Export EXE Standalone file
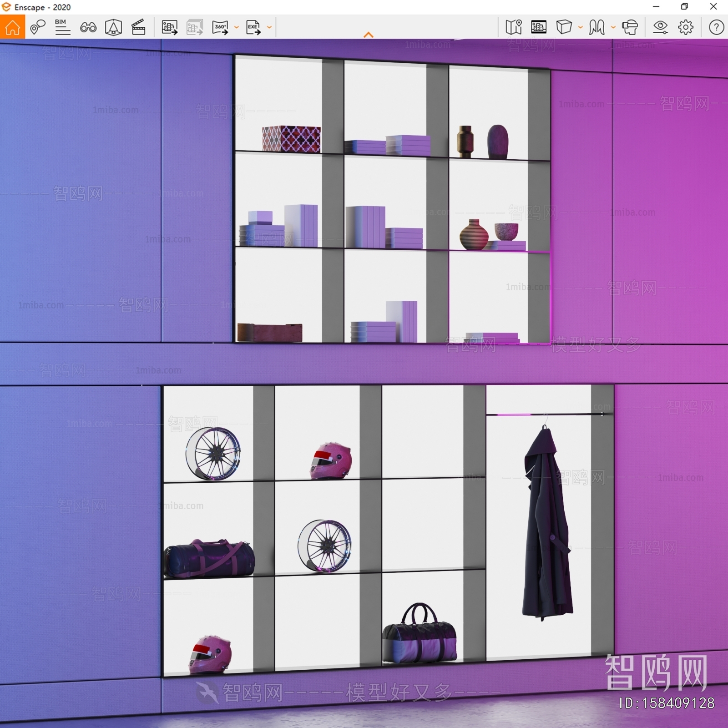Viewport: 728px width, 728px height. (x=253, y=27)
